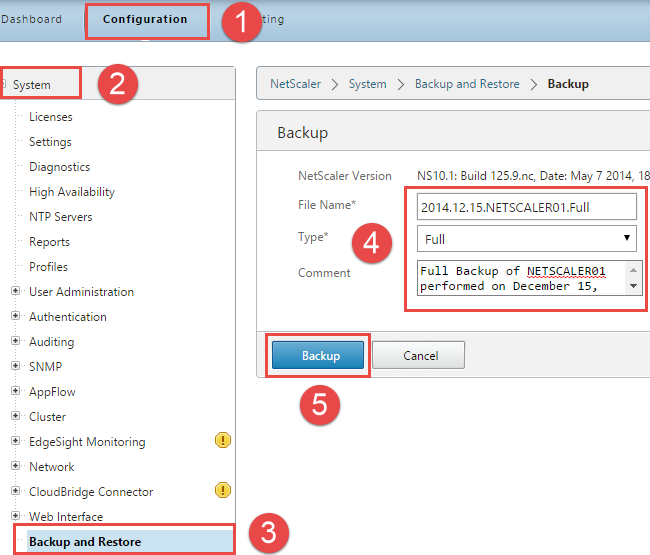Click EdgeSight Monitoring warning icon
The width and height of the screenshot is (650, 555).
(223, 440)
